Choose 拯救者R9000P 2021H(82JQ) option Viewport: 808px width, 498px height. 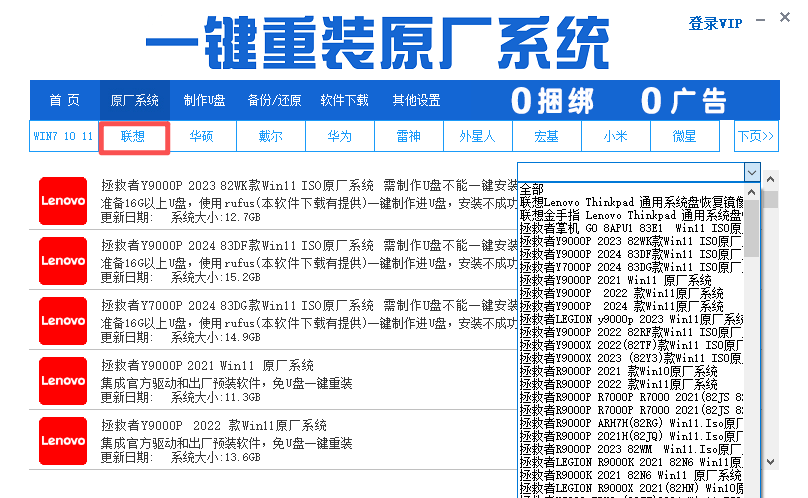(631, 436)
